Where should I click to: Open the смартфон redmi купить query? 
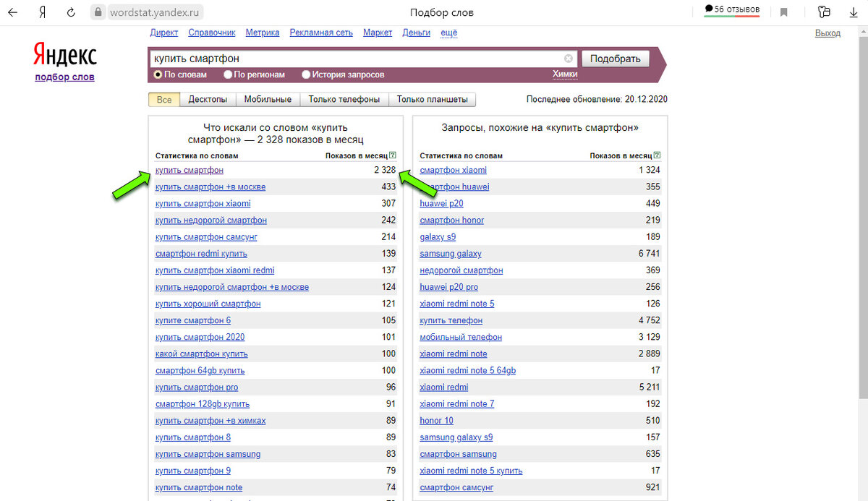(x=201, y=254)
